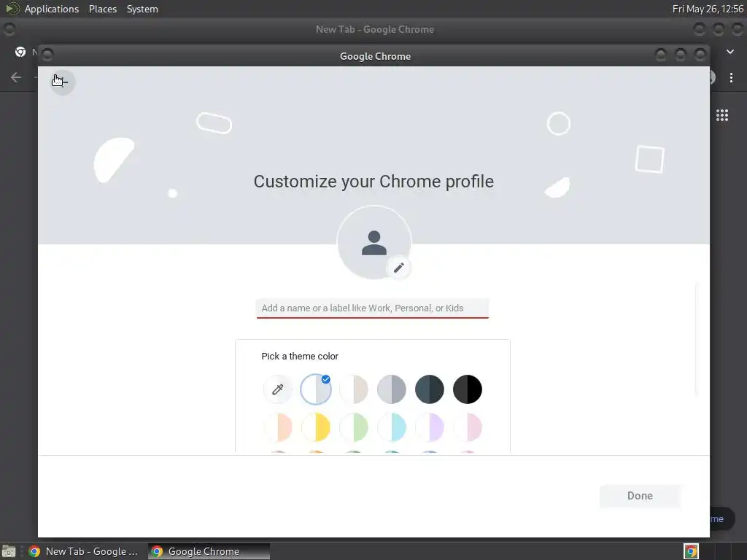
Task: Open the System menu
Action: coord(142,9)
